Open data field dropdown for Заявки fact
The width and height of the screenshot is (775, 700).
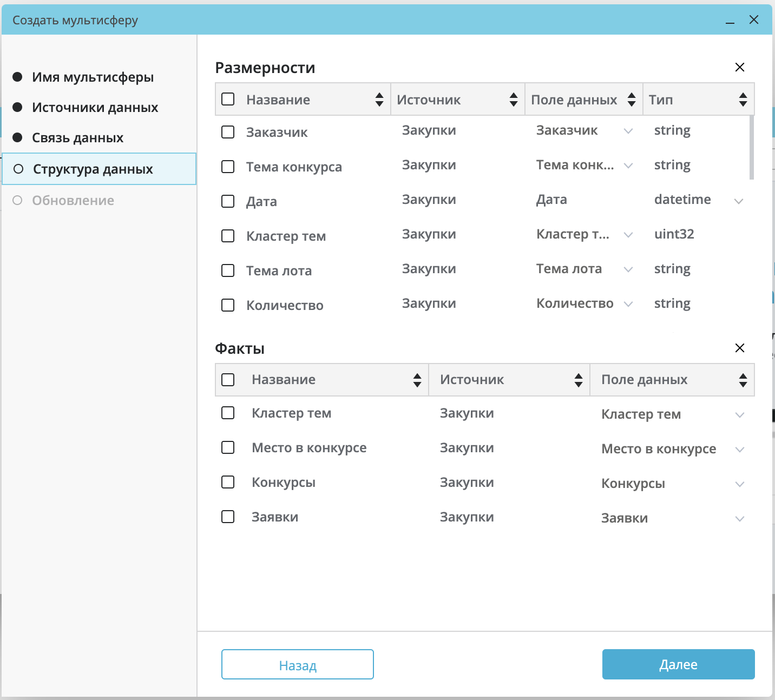pyautogui.click(x=739, y=519)
